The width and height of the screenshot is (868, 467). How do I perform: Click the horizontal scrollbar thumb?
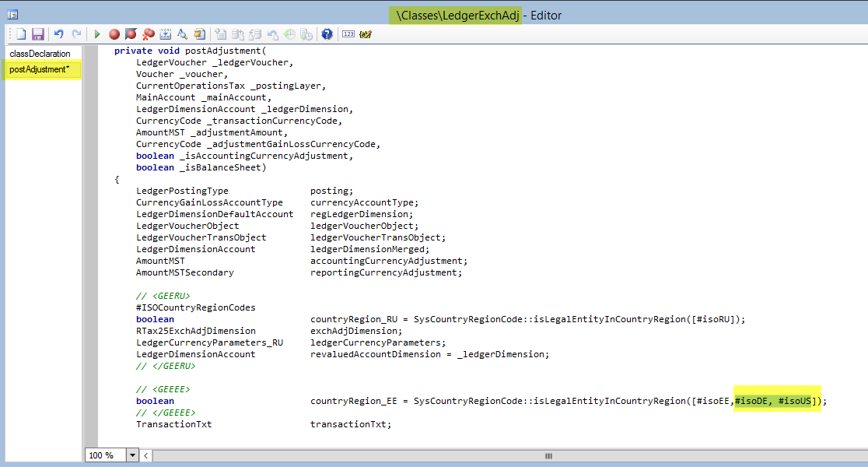(548, 455)
